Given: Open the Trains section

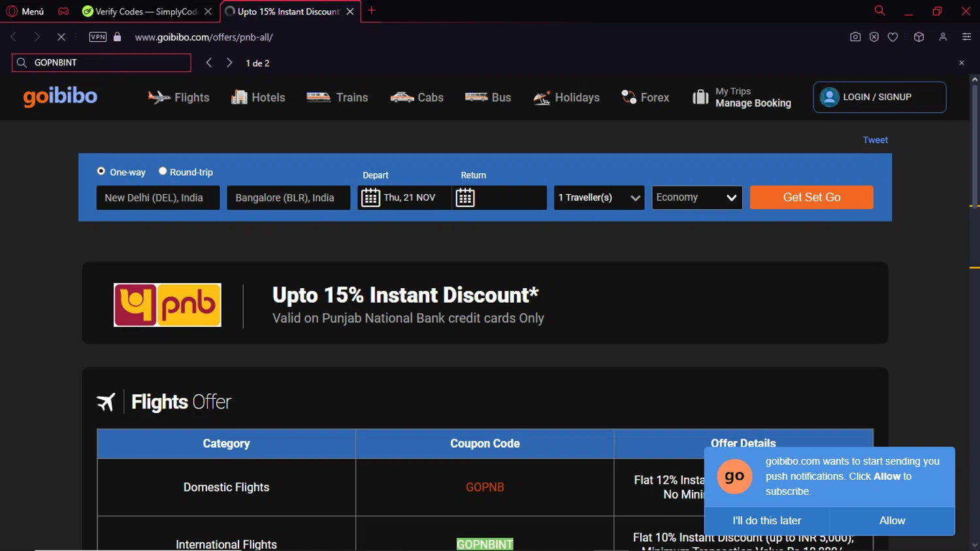Looking at the screenshot, I should (x=337, y=97).
